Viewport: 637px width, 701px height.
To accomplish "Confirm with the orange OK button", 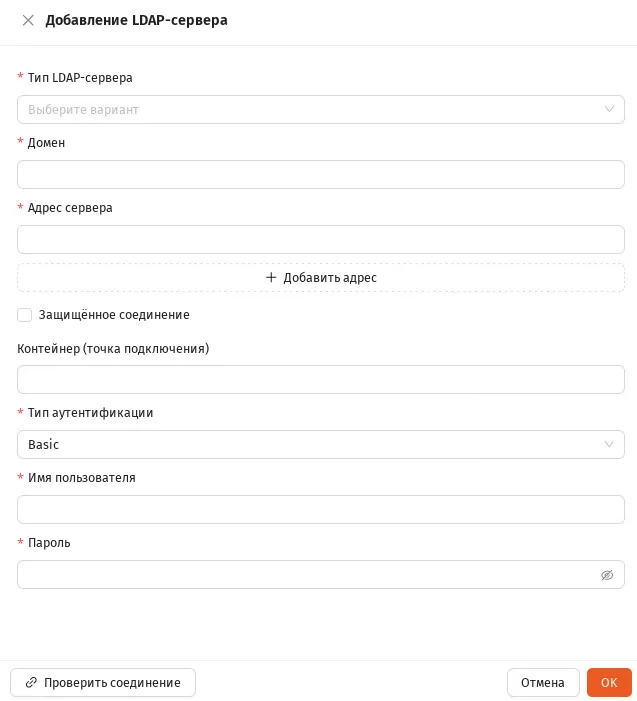I will [x=609, y=683].
